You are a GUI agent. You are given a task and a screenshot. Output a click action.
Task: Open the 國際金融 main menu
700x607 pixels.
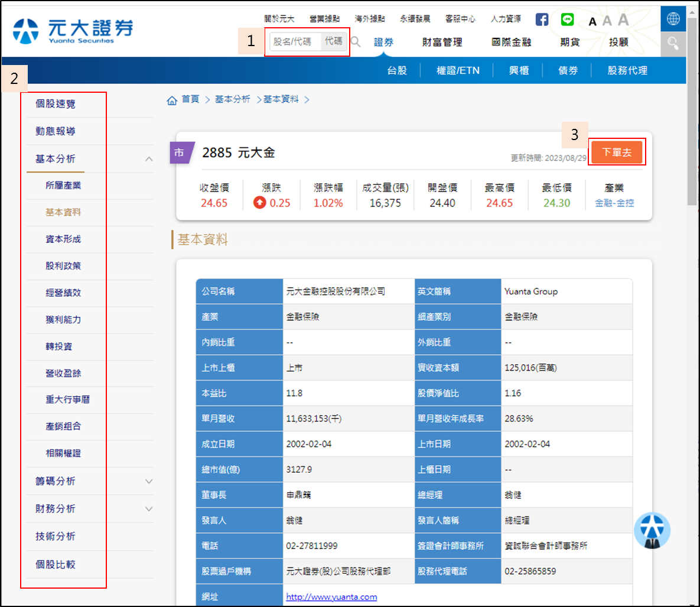(511, 42)
